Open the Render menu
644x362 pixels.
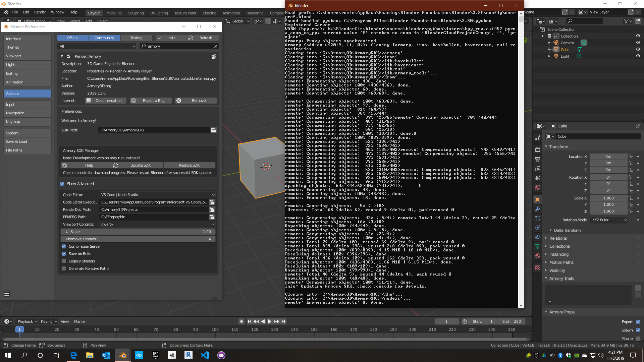[40, 12]
